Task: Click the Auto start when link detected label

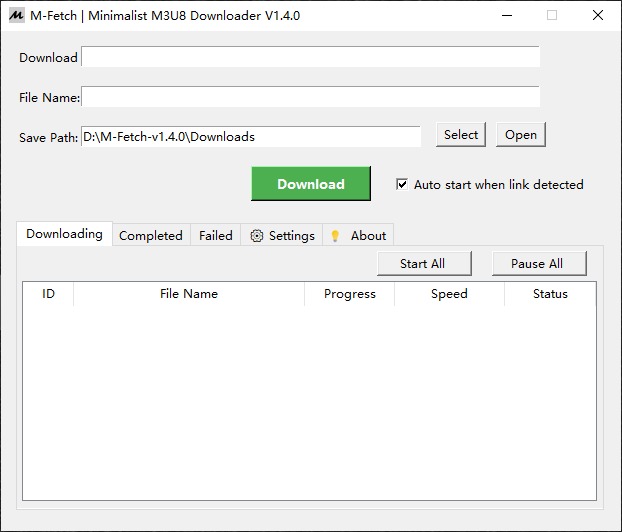Action: pyautogui.click(x=499, y=185)
